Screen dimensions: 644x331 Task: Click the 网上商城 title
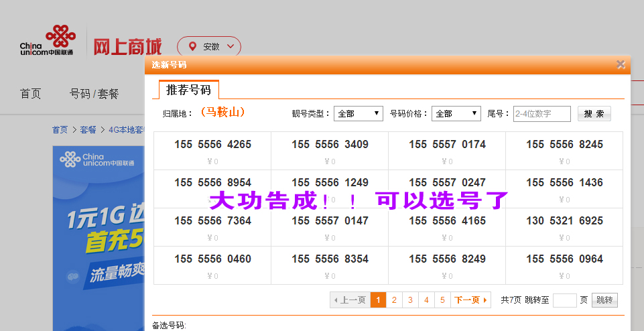click(x=127, y=47)
